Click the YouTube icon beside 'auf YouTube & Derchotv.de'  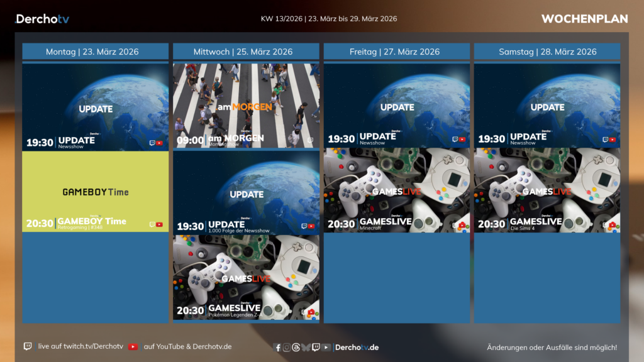(x=133, y=346)
